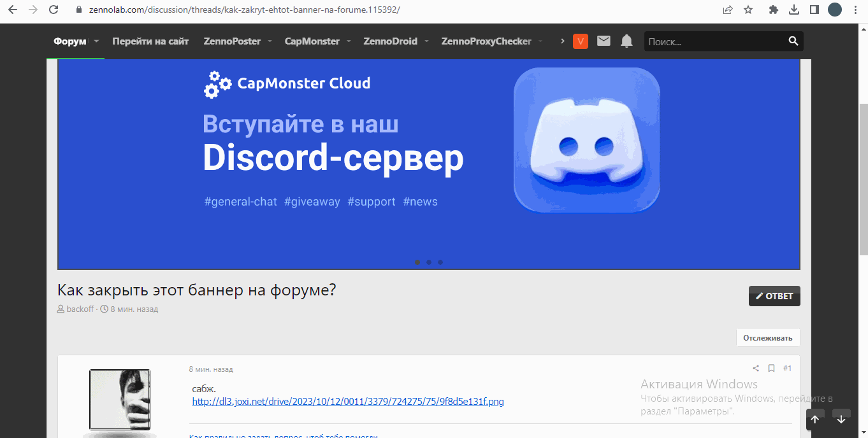Show more navigation items chevron
868x438 pixels.
click(x=563, y=41)
